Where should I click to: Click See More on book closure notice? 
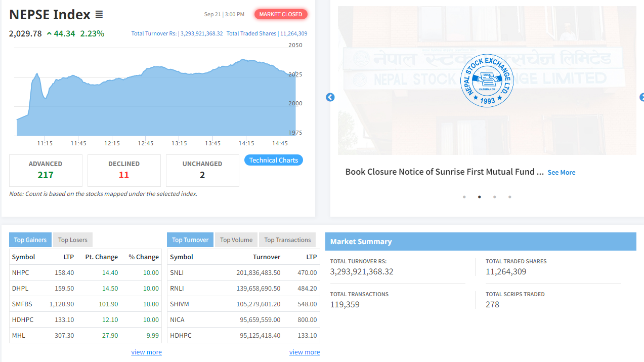(561, 172)
